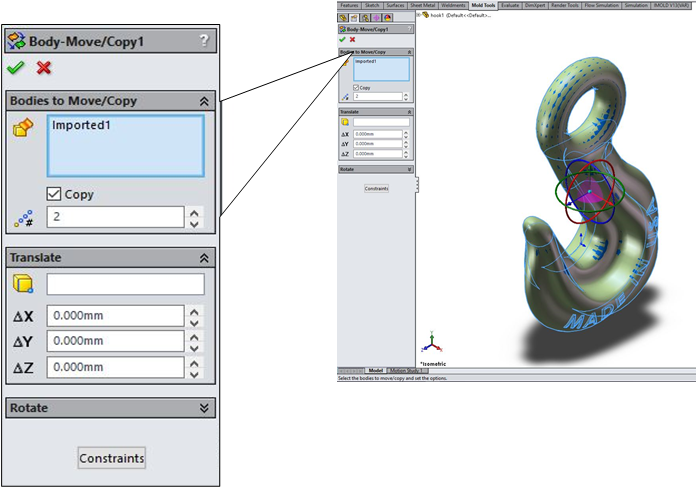Image resolution: width=697 pixels, height=488 pixels.
Task: Increase the number of copies with up arrow
Action: pos(195,212)
